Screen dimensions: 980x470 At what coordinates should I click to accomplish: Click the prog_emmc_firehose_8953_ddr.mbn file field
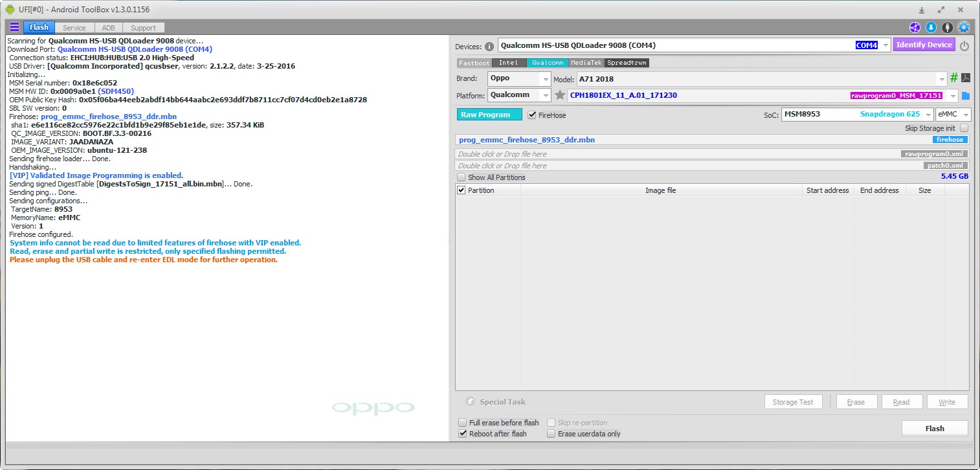[712, 140]
